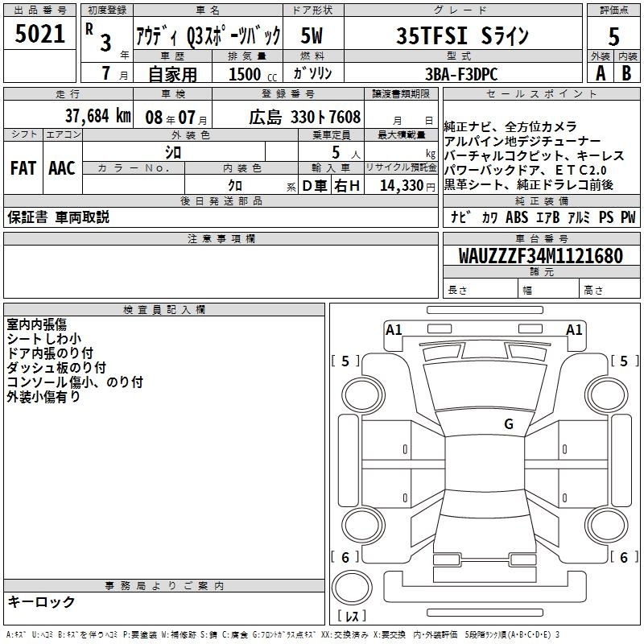
Task: Click the registration number 広島 330ト7608
Action: pos(305,118)
